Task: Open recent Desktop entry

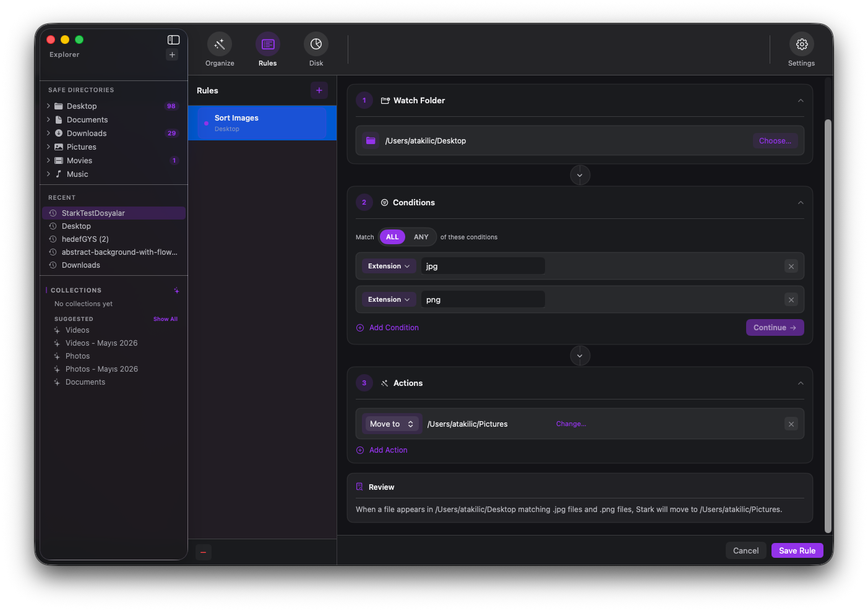Action: click(114, 226)
